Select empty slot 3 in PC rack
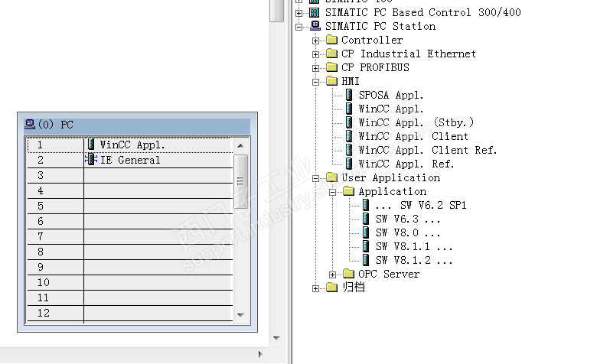This screenshot has height=364, width=610. pos(130,175)
